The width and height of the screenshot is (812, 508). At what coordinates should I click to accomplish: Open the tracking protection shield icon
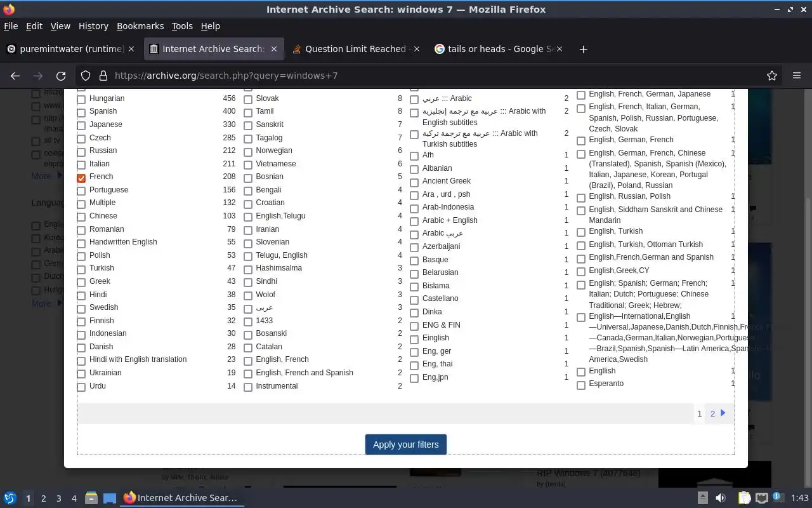coord(86,76)
